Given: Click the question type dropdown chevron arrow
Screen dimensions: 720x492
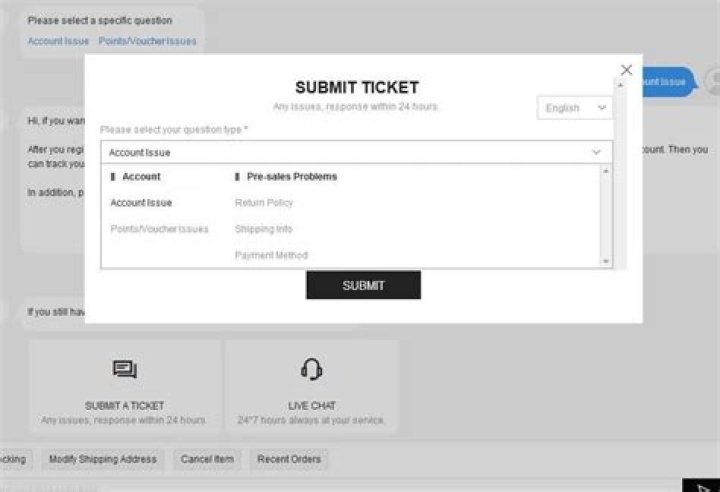Looking at the screenshot, I should click(x=596, y=152).
